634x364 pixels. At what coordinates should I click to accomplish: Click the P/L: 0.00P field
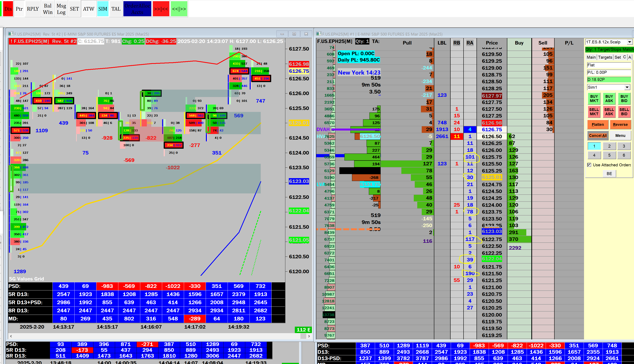609,72
